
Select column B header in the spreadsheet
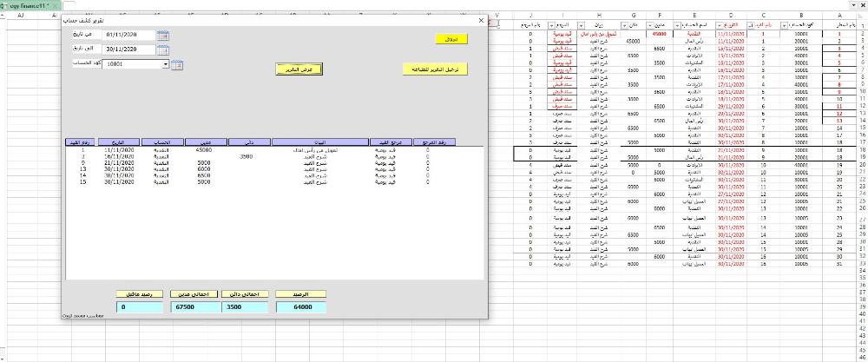(x=801, y=16)
